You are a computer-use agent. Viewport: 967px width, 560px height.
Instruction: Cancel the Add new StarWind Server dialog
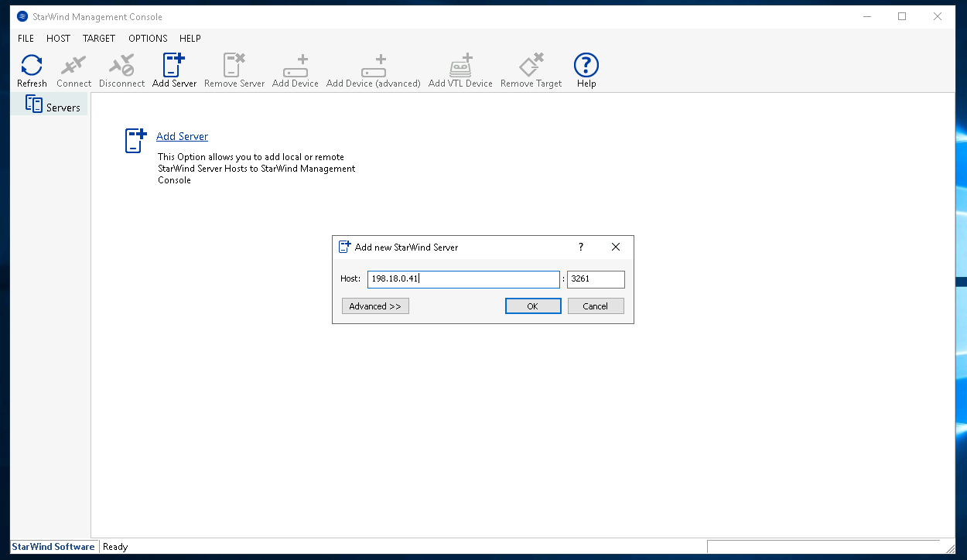tap(595, 306)
